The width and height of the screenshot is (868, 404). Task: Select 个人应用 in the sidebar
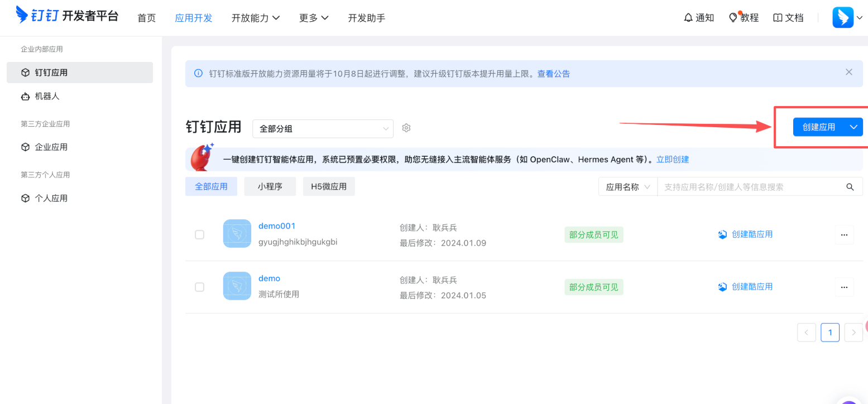[x=80, y=198]
